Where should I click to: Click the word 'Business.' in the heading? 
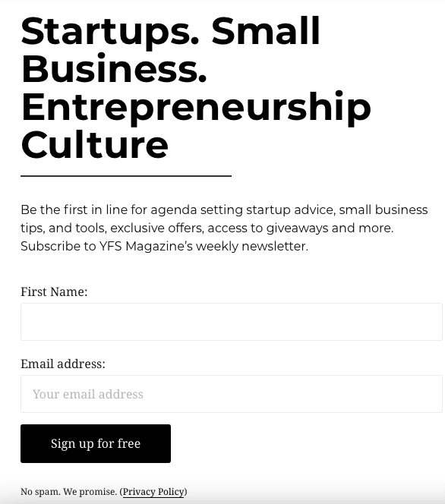[114, 69]
